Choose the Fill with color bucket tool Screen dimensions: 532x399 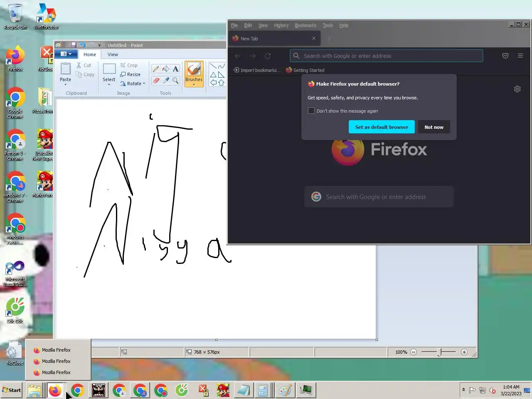(x=166, y=69)
